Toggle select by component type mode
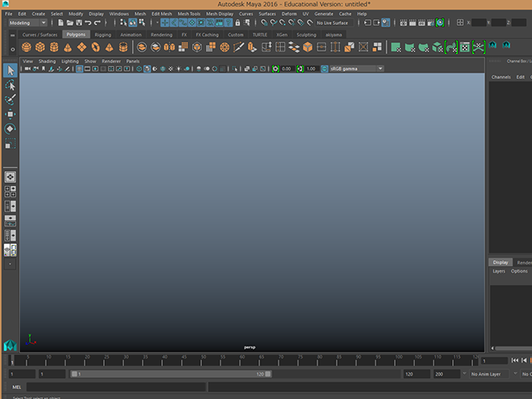Image resolution: width=532 pixels, height=399 pixels. point(142,22)
